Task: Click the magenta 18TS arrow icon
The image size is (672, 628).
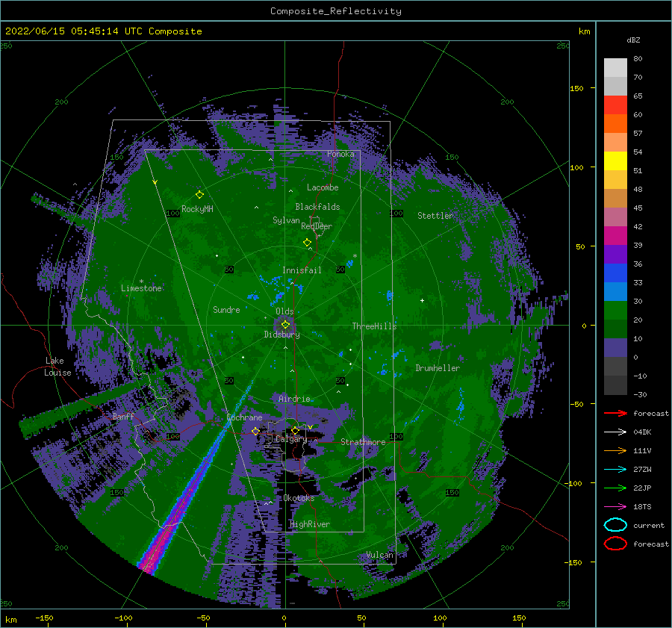Action: (x=615, y=507)
